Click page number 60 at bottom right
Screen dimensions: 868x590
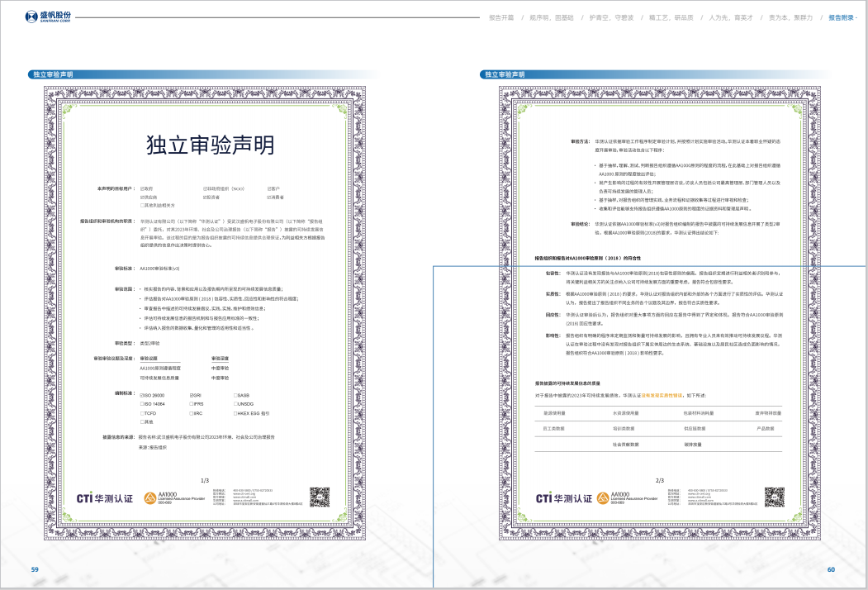click(x=831, y=569)
